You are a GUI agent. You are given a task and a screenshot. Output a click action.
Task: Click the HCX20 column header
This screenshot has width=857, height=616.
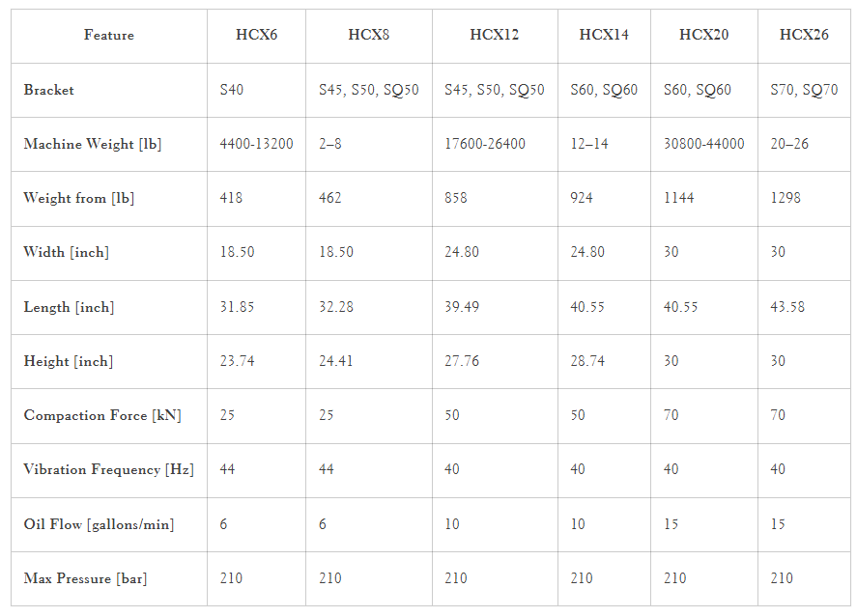point(704,35)
